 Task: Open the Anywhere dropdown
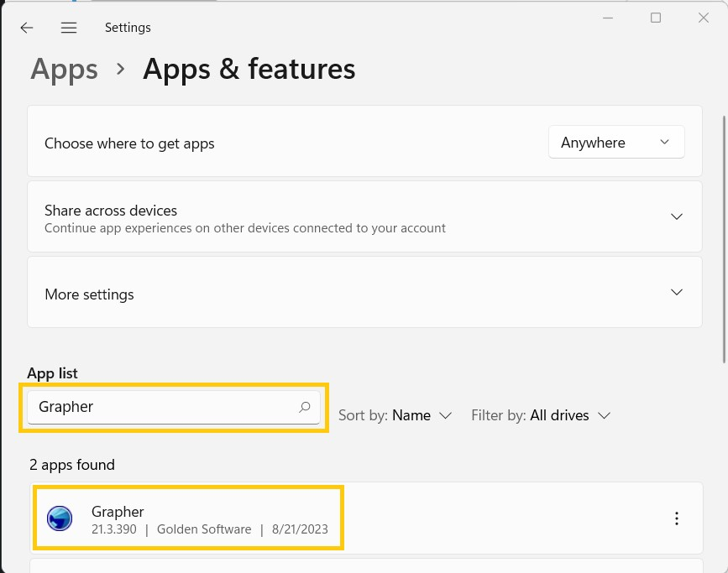pos(616,142)
